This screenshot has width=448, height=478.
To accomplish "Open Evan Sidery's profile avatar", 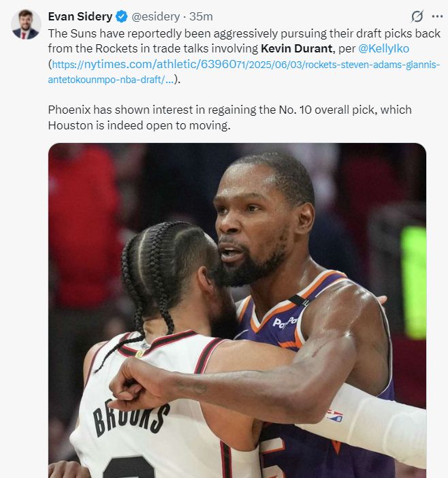I will click(x=26, y=25).
